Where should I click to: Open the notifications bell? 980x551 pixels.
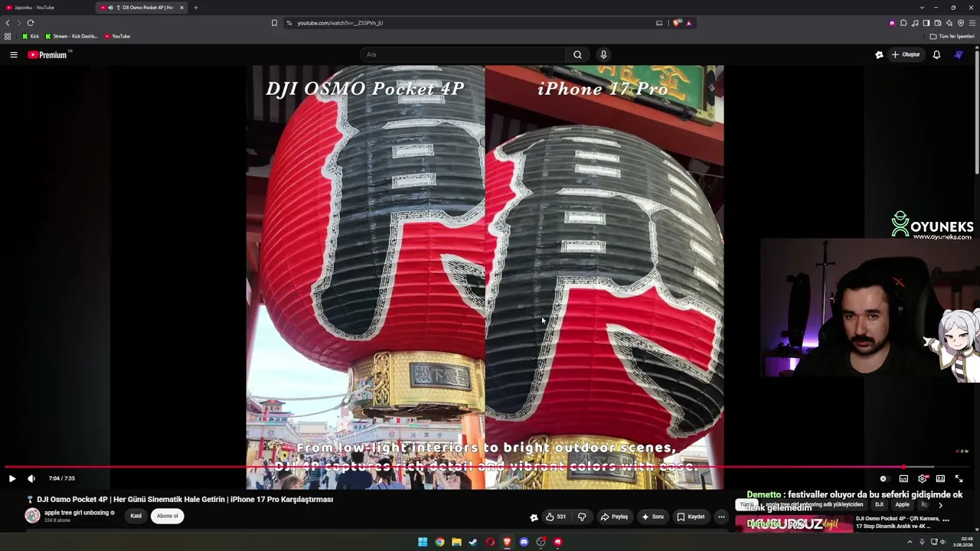(936, 54)
